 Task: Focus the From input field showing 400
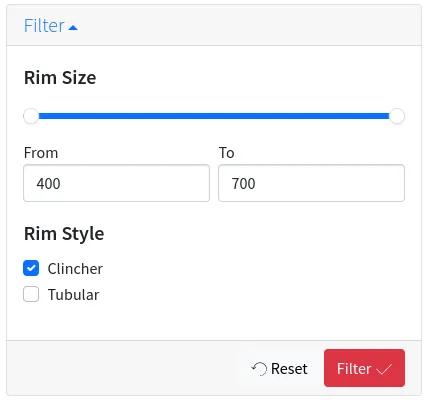click(x=116, y=183)
